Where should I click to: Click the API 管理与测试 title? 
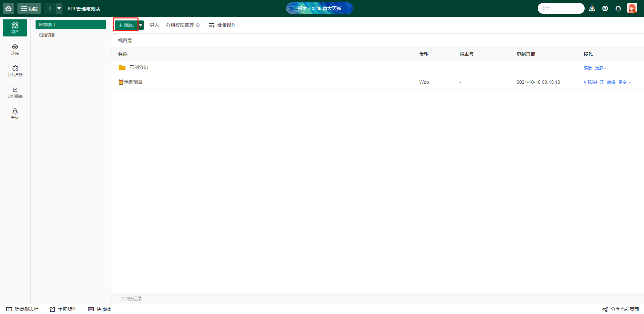coord(84,9)
